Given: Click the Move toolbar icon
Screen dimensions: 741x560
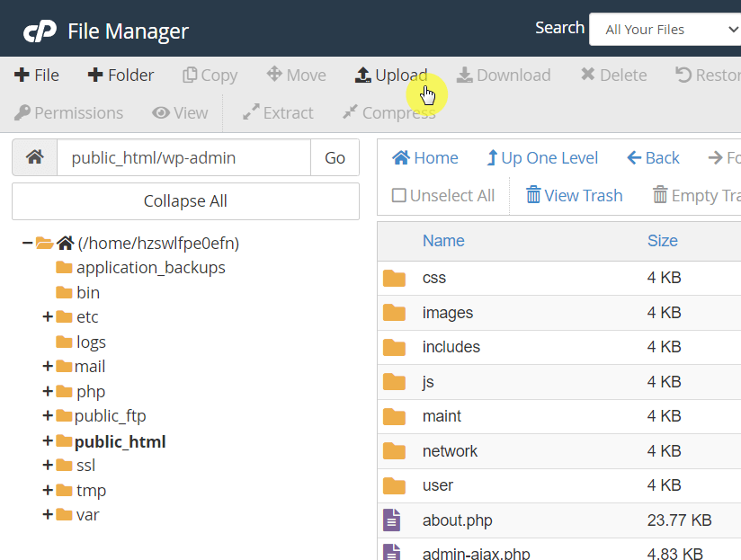Looking at the screenshot, I should point(274,74).
